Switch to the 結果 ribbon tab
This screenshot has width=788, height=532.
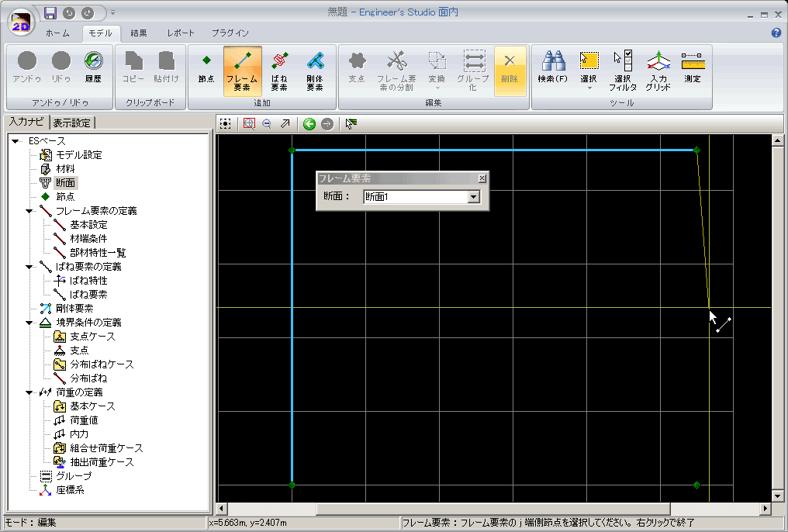139,33
